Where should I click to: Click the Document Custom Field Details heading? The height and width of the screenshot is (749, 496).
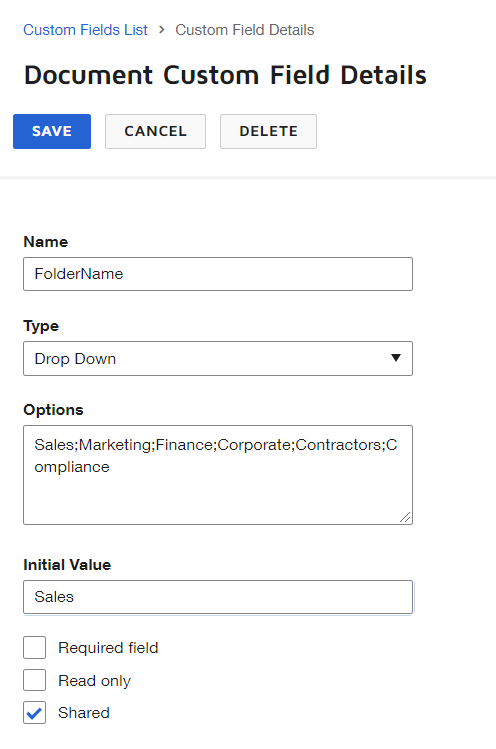[x=225, y=75]
